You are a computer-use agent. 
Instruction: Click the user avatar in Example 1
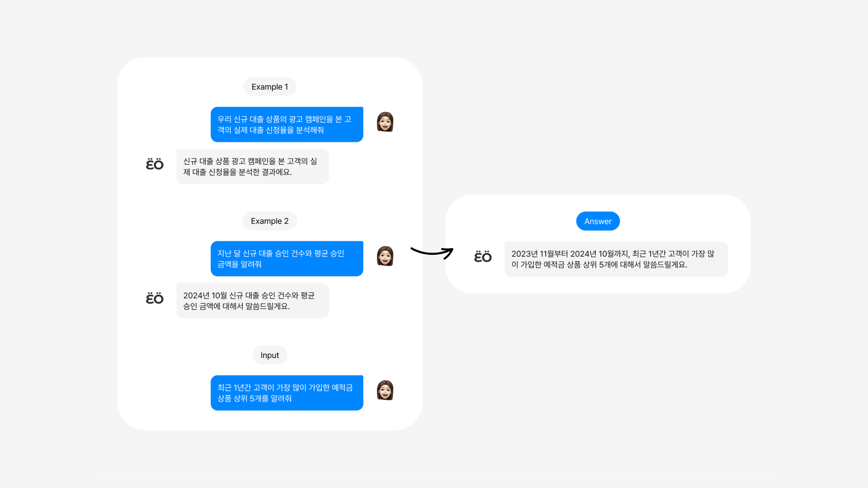[385, 122]
